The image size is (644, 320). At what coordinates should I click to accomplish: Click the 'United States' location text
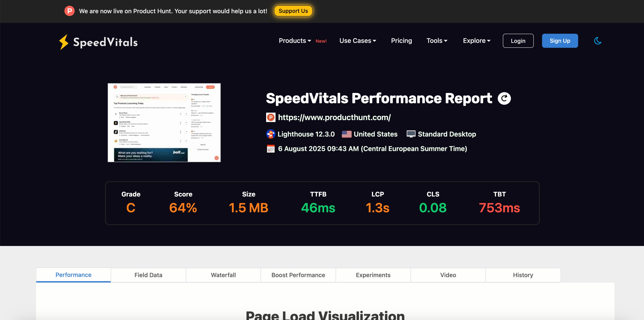click(x=376, y=134)
